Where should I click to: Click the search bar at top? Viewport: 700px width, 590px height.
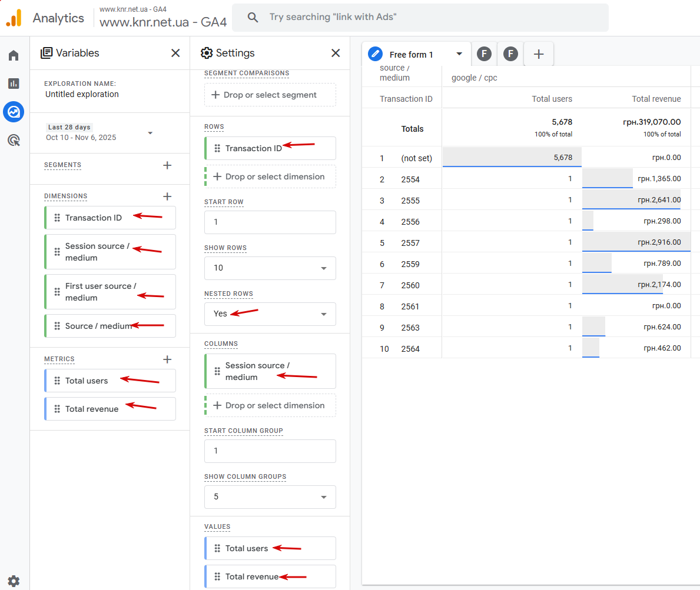click(420, 18)
